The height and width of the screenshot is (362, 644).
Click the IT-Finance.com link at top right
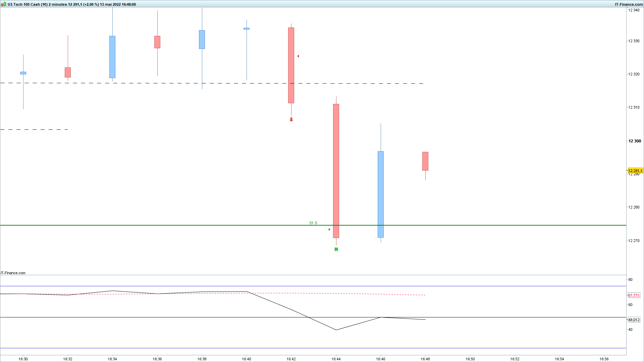629,4
